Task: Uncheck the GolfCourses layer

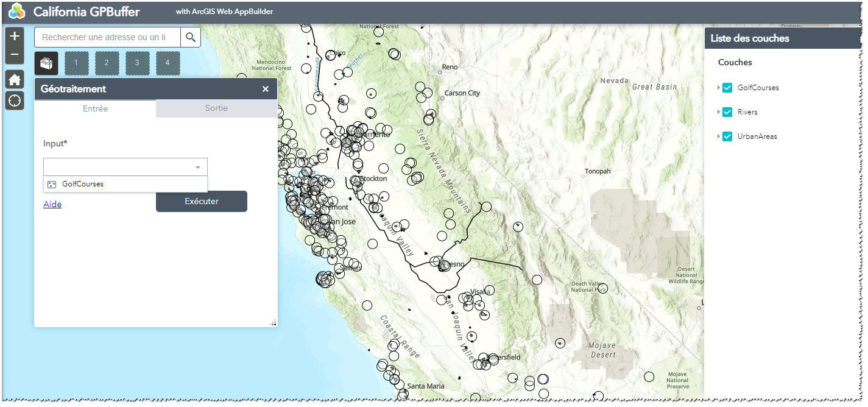Action: 727,87
